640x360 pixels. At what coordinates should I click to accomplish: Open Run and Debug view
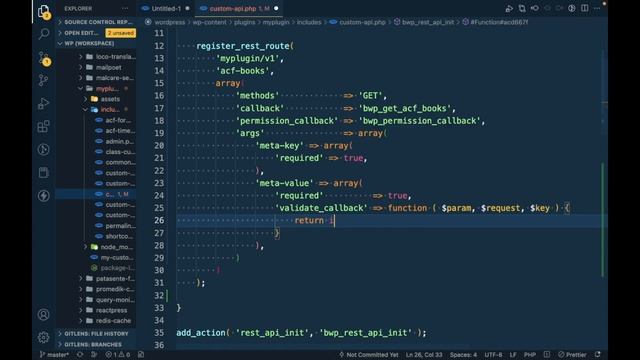[x=43, y=103]
